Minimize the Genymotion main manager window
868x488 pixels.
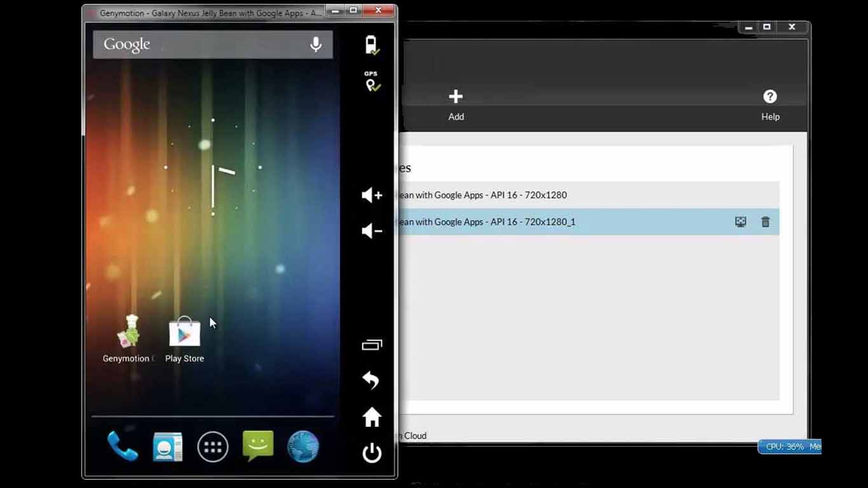click(749, 27)
